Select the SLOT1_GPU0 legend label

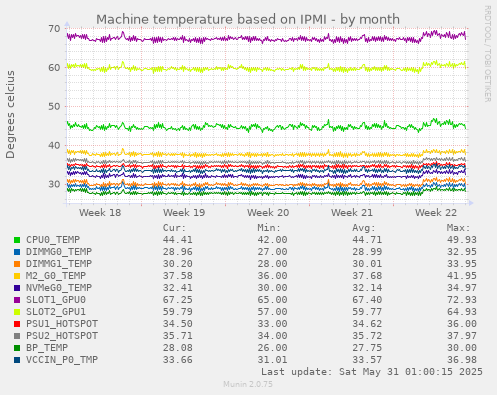56,300
